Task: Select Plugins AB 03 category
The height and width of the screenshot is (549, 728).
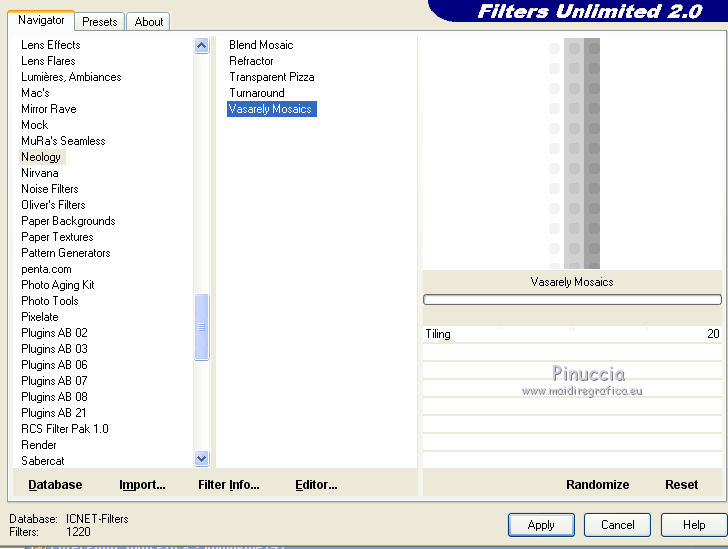Action: pyautogui.click(x=54, y=349)
